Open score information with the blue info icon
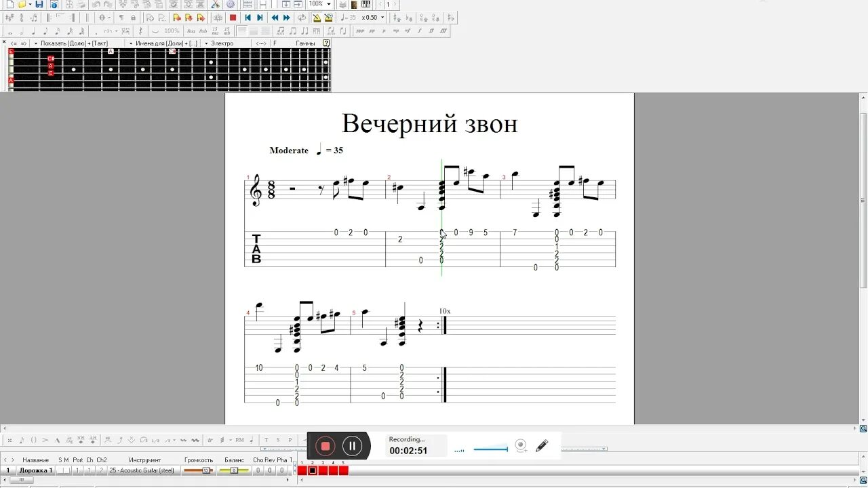This screenshot has height=488, width=868. (x=54, y=4)
